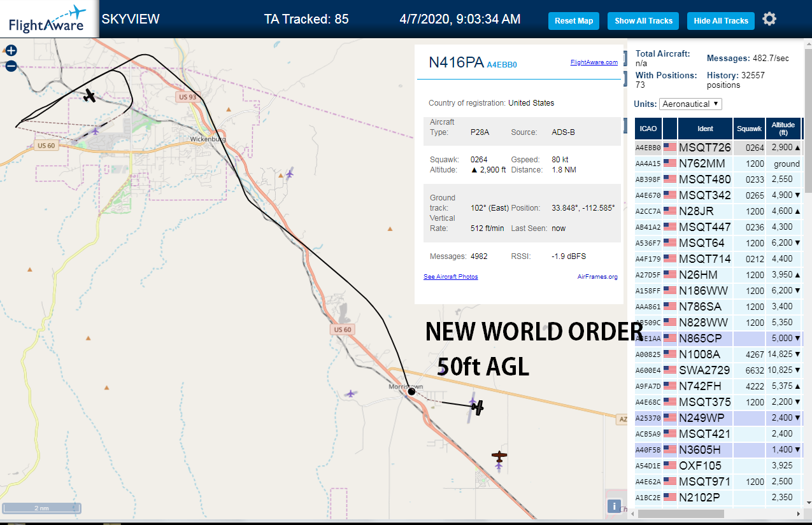This screenshot has height=525, width=812.
Task: Click Hide All Tracks
Action: [721, 21]
